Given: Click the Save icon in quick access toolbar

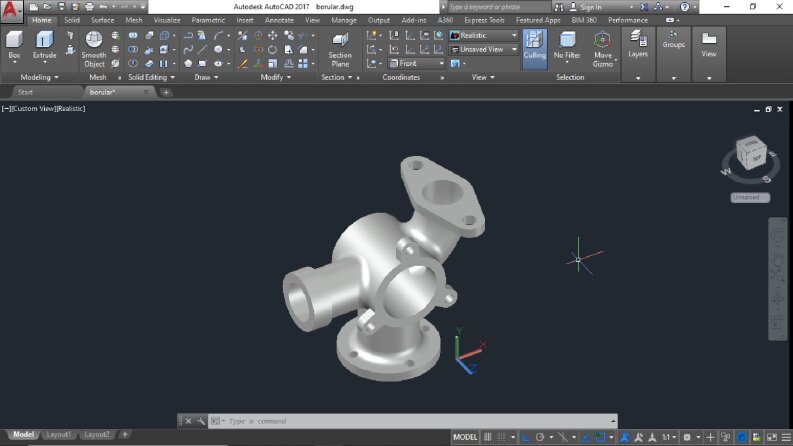Looking at the screenshot, I should tap(61, 7).
